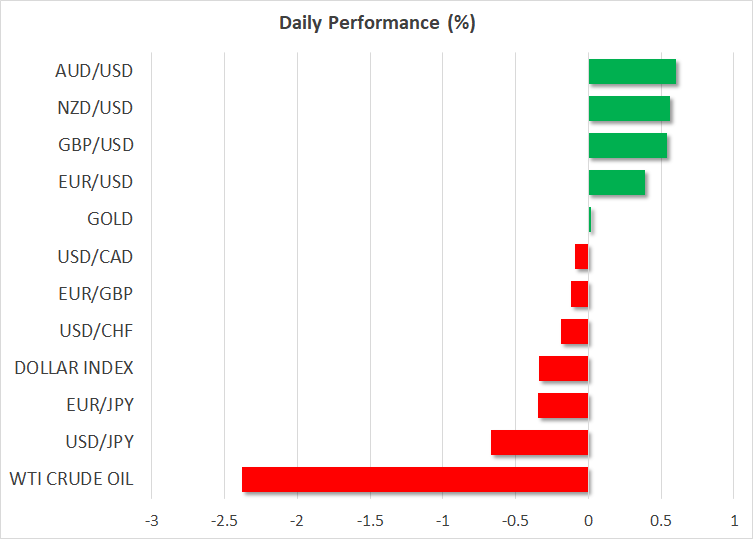Click the EUR/GBP category label
753x539 pixels.
point(96,294)
